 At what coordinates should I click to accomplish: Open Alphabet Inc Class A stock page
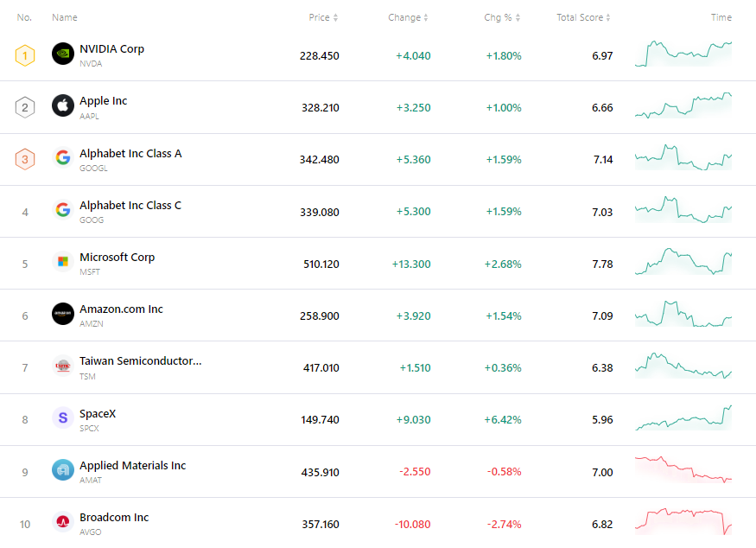point(130,153)
